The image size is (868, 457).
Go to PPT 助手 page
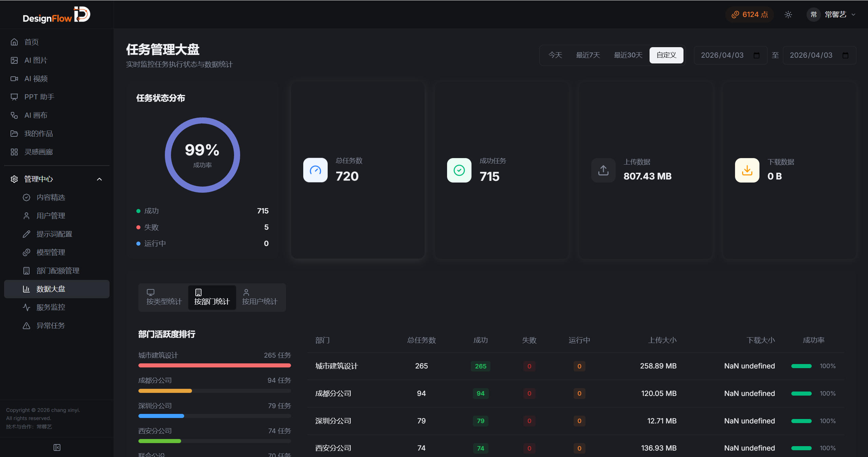point(39,97)
